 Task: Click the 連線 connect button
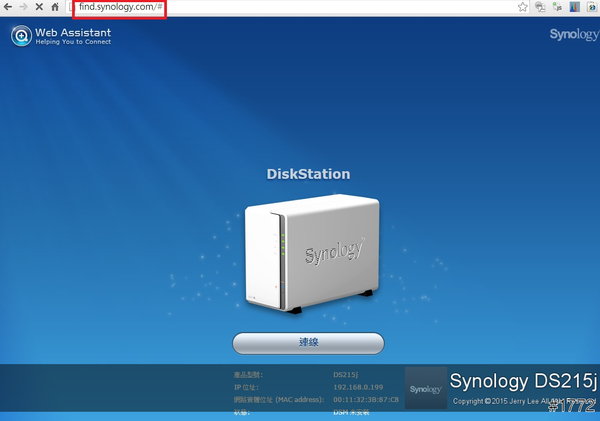pyautogui.click(x=308, y=343)
